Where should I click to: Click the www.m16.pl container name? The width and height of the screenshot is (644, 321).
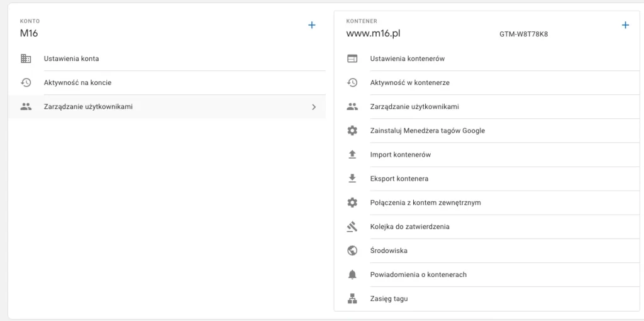tap(374, 34)
